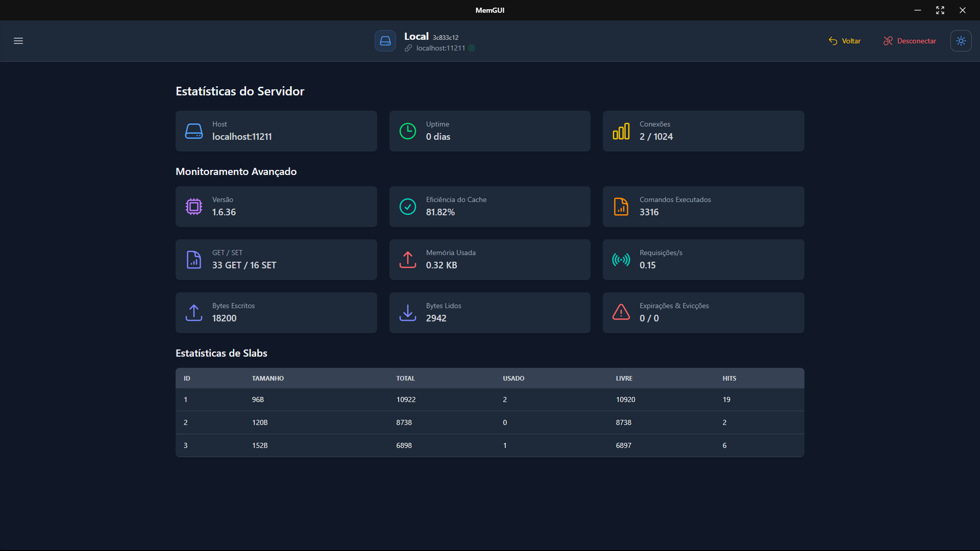
Task: Disconnect with the Desconectar button
Action: [x=910, y=41]
